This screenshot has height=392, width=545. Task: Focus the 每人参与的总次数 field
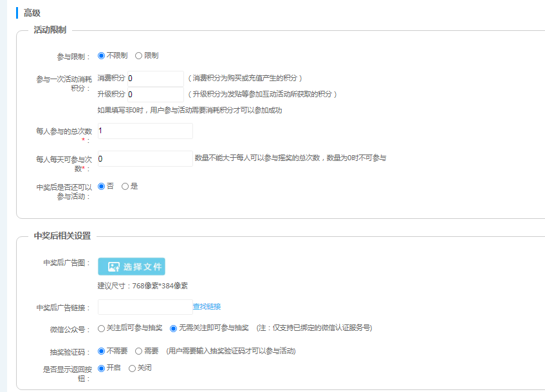pos(145,131)
